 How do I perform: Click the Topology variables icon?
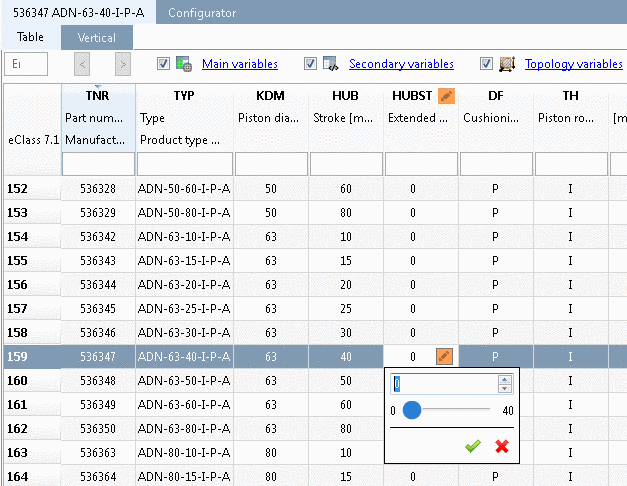(x=507, y=64)
